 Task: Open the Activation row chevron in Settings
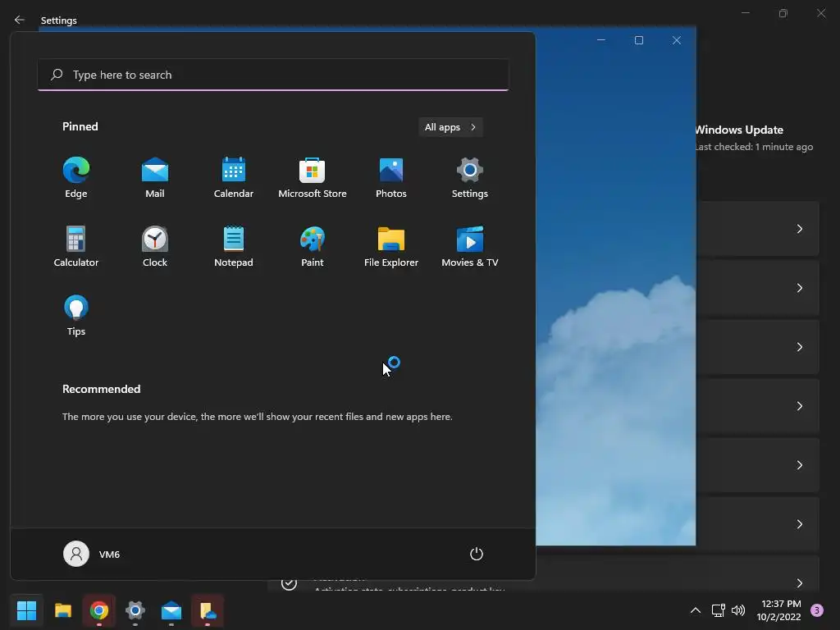click(799, 583)
